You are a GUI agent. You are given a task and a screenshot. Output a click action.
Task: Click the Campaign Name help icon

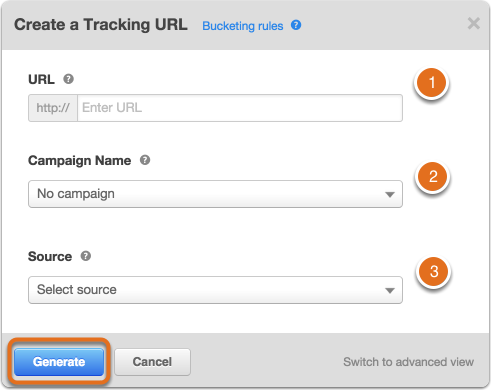click(x=145, y=160)
